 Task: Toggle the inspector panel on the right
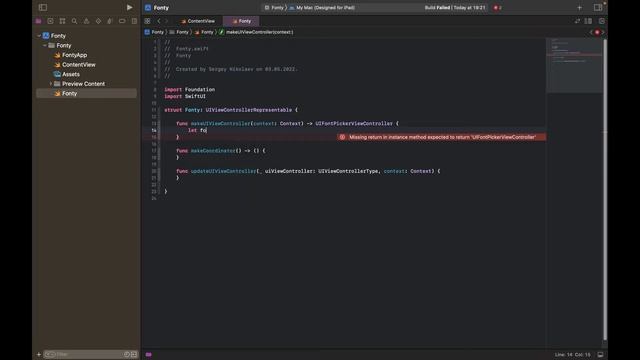coord(598,7)
